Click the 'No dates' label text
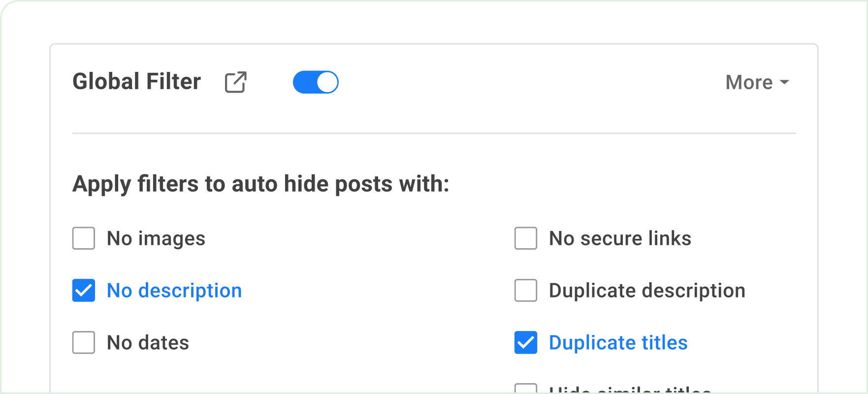 coord(148,343)
